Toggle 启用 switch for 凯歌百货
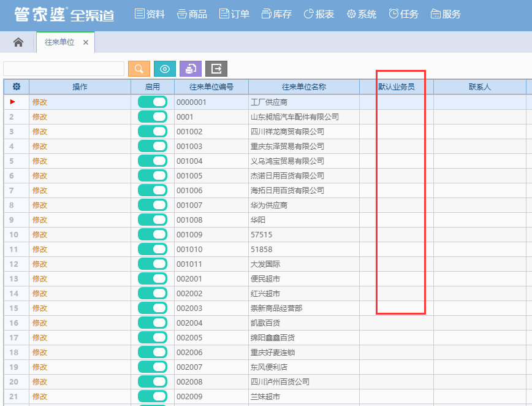Screen dimensions: 532x406 pyautogui.click(x=153, y=323)
